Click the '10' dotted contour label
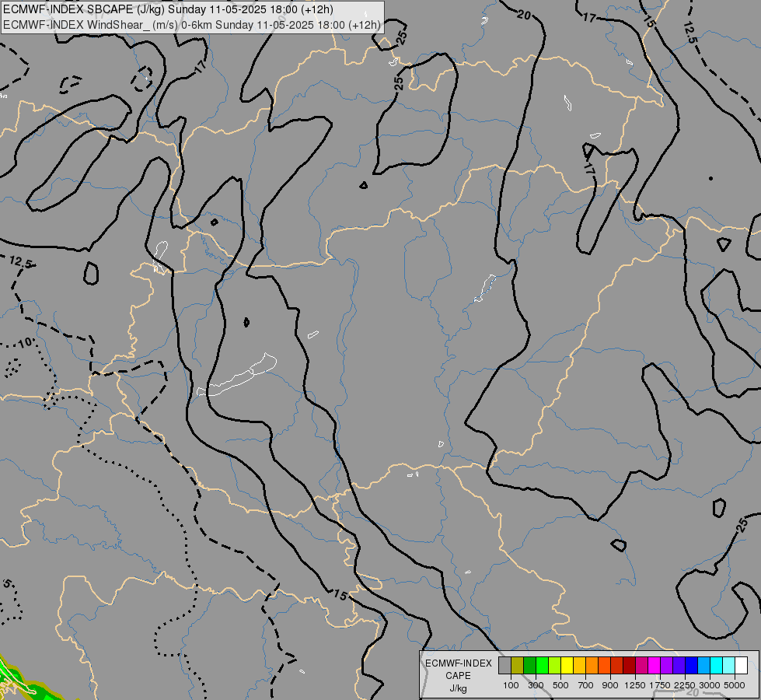 pyautogui.click(x=25, y=344)
